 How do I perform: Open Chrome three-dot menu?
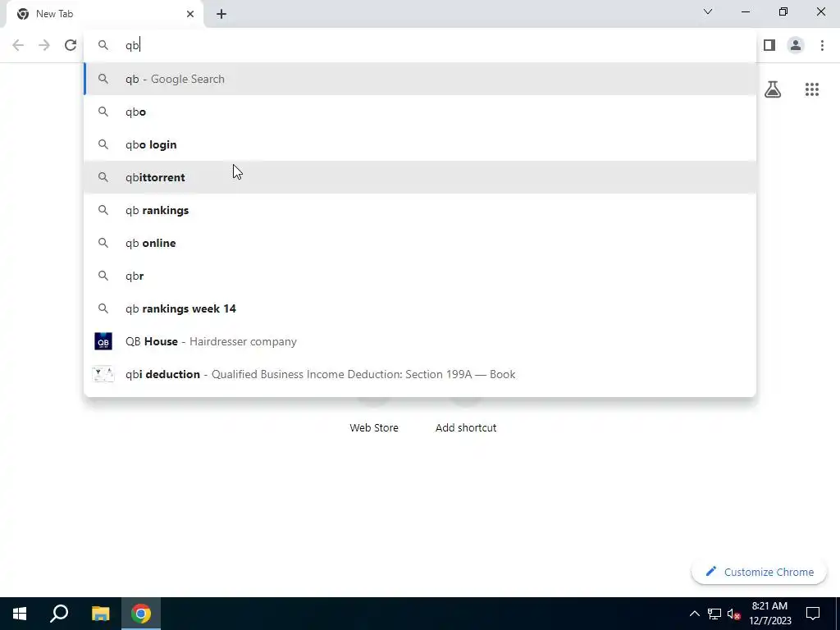click(x=822, y=45)
